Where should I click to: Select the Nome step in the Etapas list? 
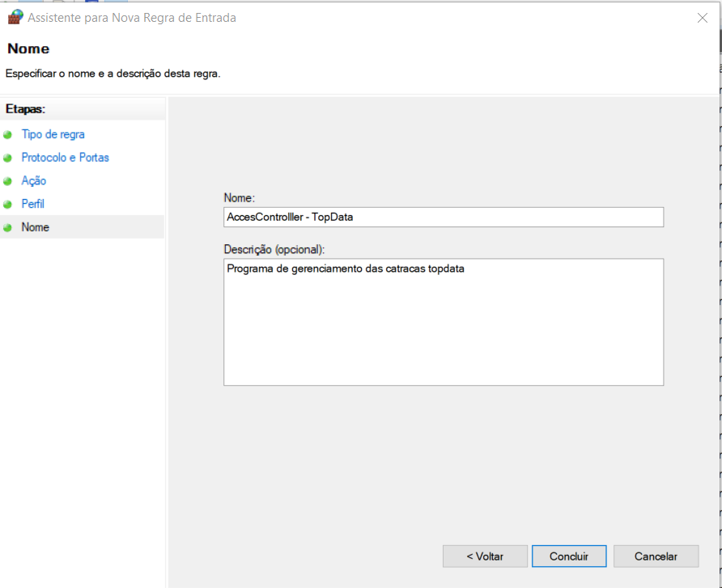coord(36,227)
